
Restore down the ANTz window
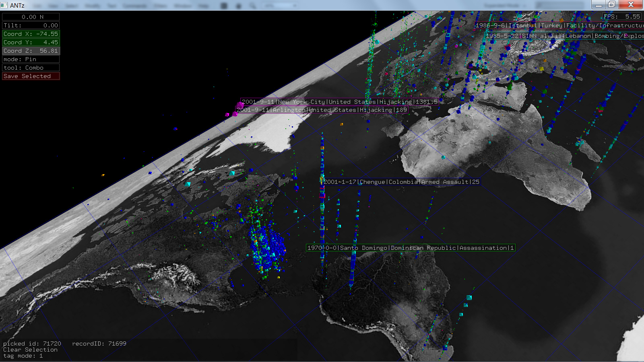tap(611, 4)
